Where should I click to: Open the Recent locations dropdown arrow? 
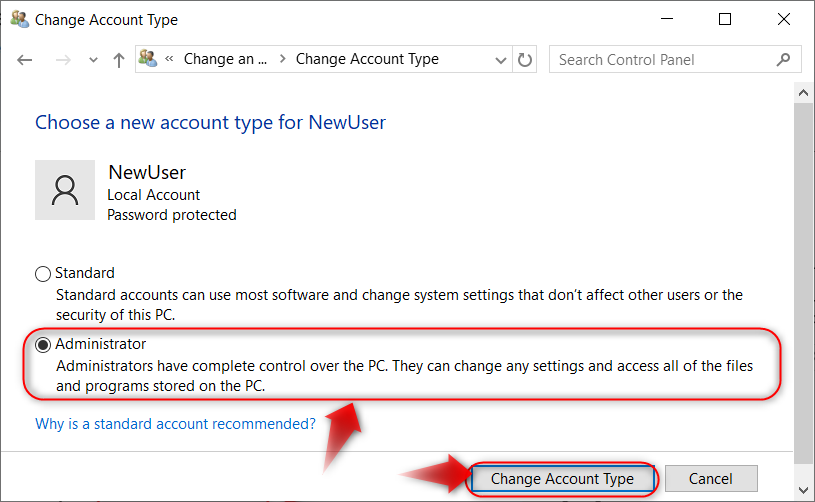click(x=93, y=60)
